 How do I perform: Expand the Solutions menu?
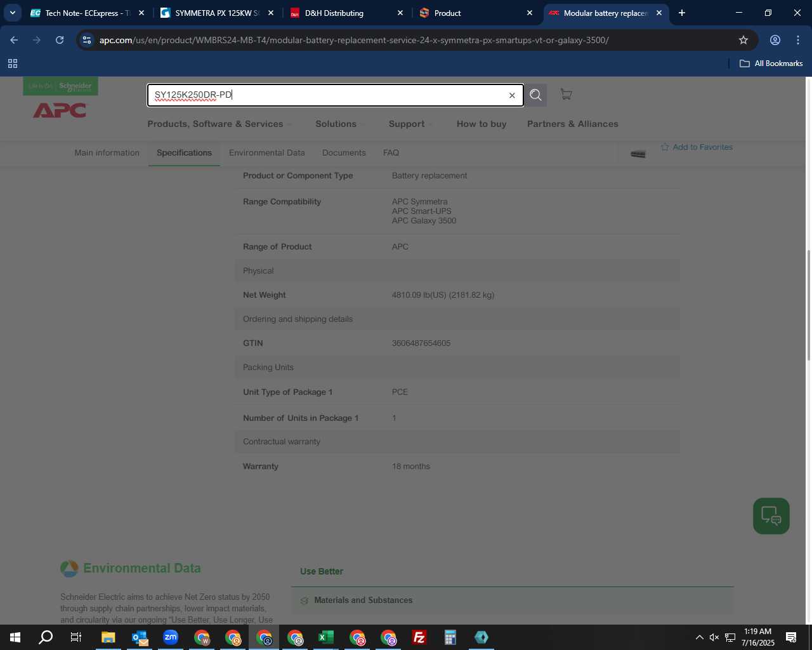pyautogui.click(x=341, y=124)
